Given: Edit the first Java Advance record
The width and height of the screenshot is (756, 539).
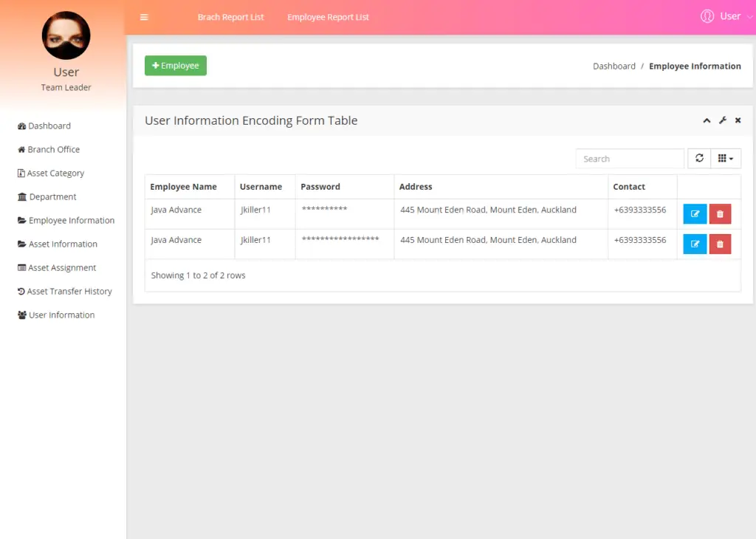Looking at the screenshot, I should 694,213.
